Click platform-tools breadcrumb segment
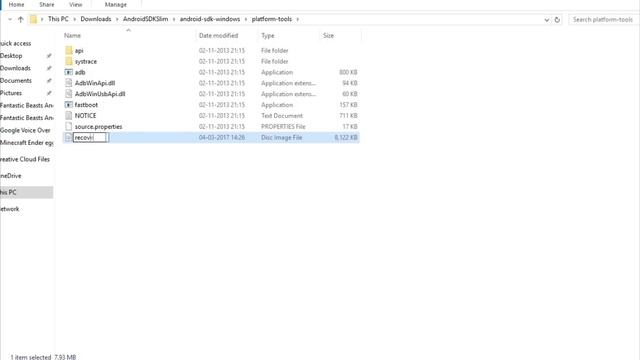This screenshot has height=360, width=640. [271, 19]
